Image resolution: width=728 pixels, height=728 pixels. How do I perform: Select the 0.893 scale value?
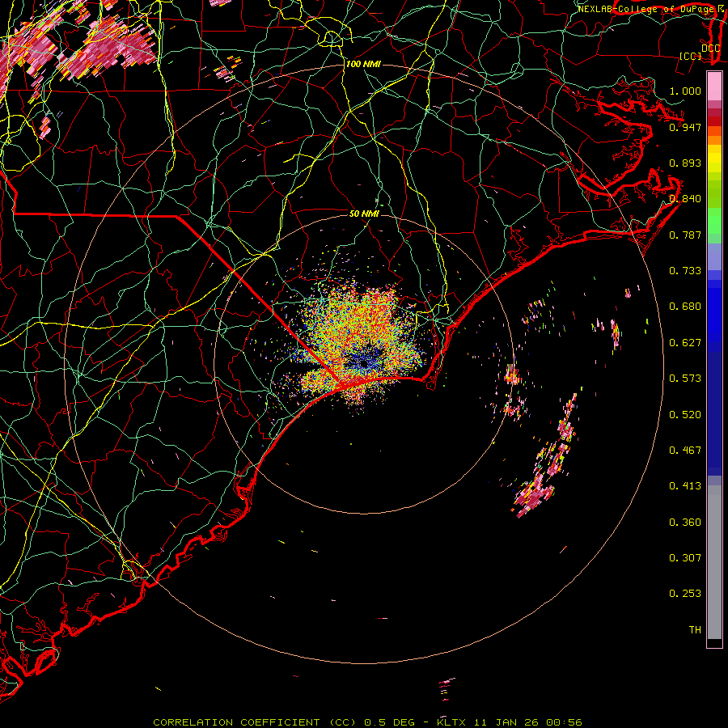685,163
